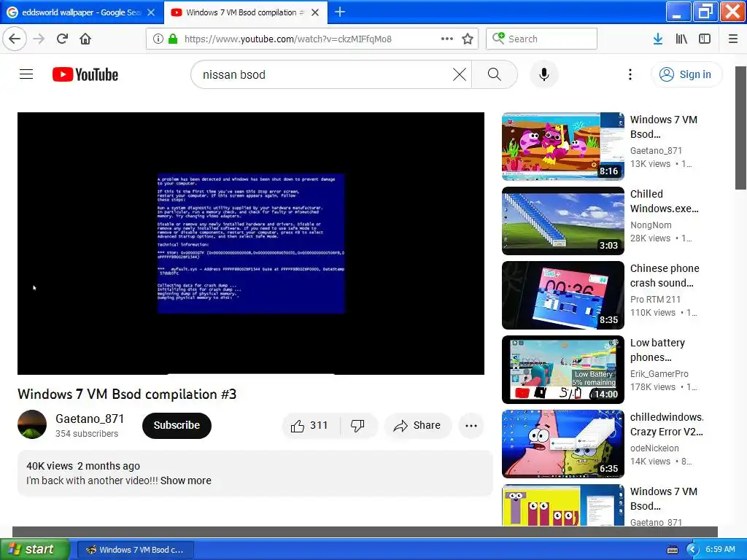Open the Firefox downloads arrow icon
The width and height of the screenshot is (747, 560).
[658, 39]
